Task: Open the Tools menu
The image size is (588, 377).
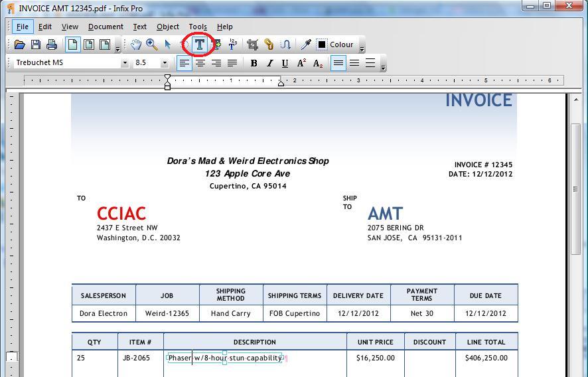Action: [x=198, y=27]
